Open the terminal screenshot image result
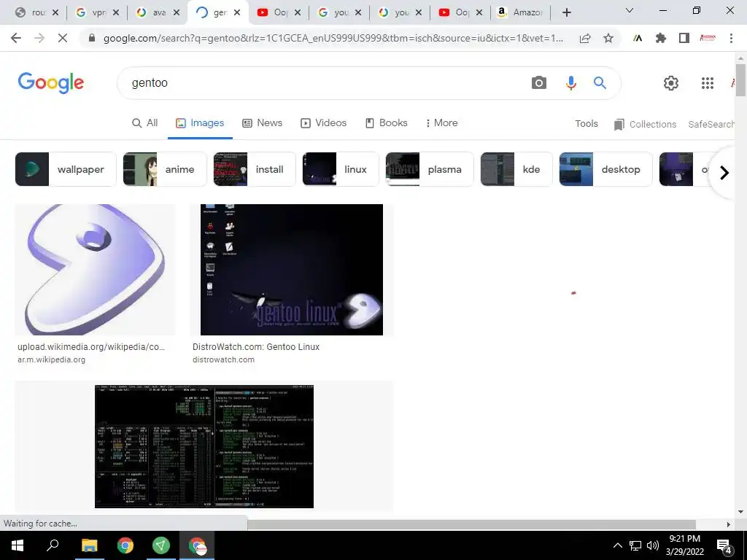Screen dimensions: 747x560 (x=204, y=447)
